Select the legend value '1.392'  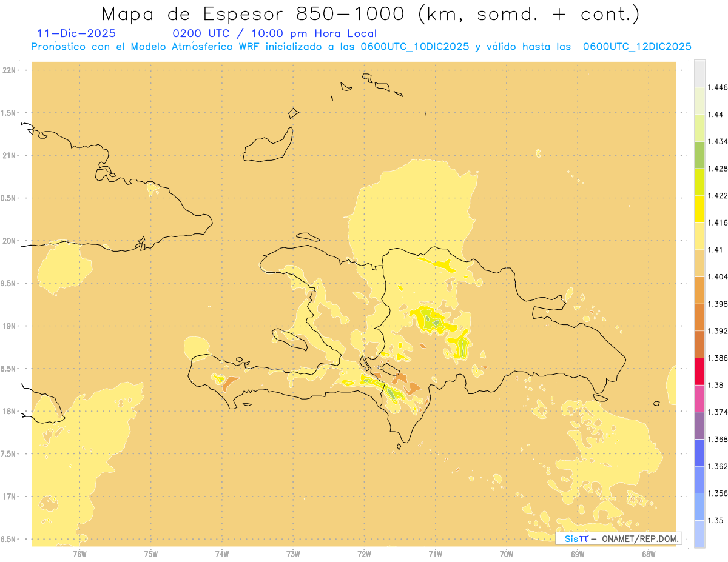(x=718, y=331)
